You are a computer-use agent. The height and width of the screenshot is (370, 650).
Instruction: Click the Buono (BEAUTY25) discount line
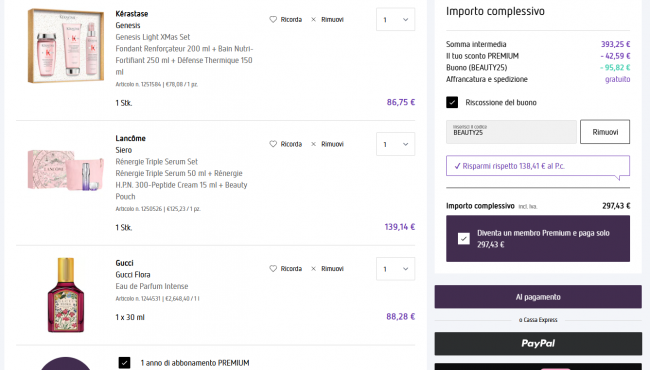coord(538,68)
